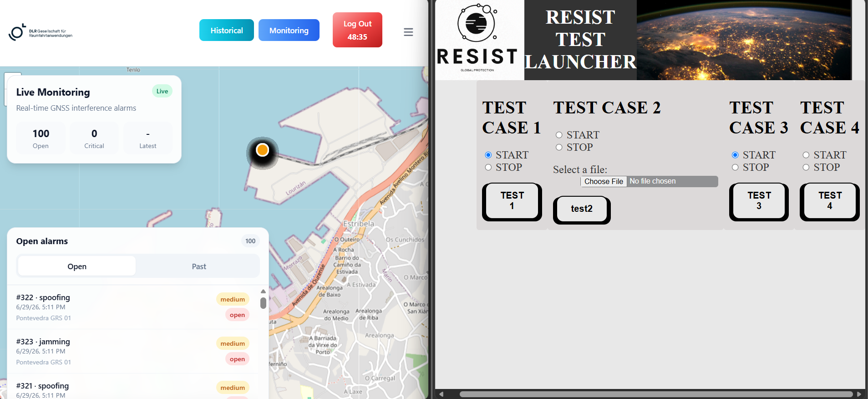Launch the TEST 1 button
Image resolution: width=868 pixels, height=399 pixels.
coord(512,202)
